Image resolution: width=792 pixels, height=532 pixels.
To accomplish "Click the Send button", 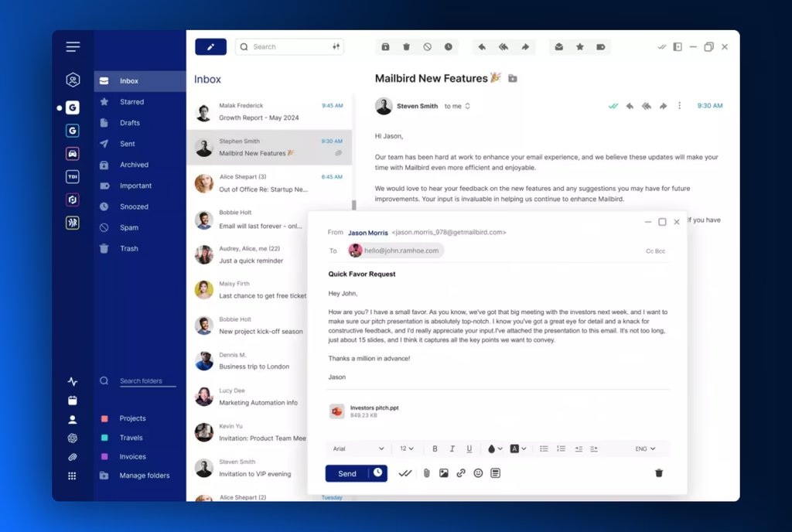I will tap(347, 473).
